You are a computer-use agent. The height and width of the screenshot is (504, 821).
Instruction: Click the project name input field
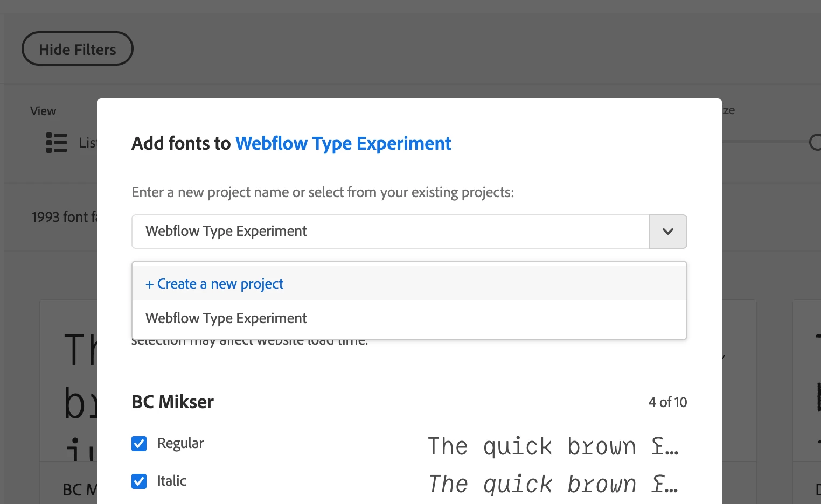pos(391,232)
